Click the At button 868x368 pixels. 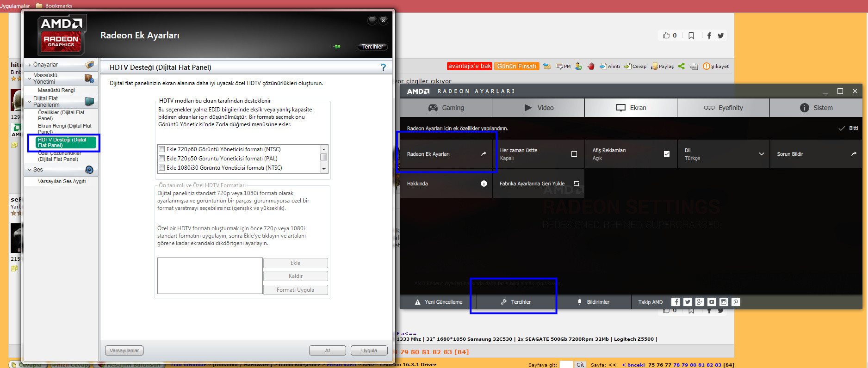(x=328, y=350)
